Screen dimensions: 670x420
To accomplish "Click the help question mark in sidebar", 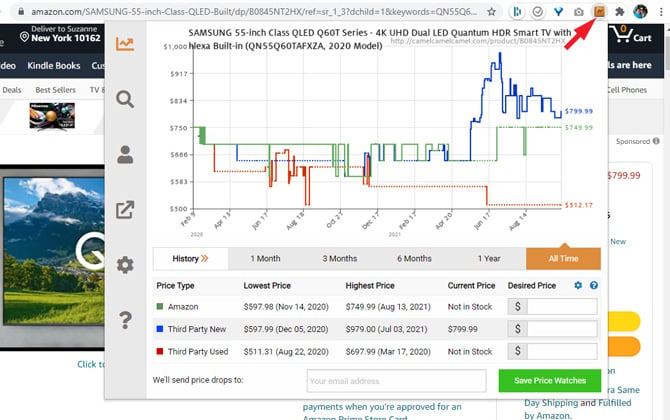I will (125, 320).
